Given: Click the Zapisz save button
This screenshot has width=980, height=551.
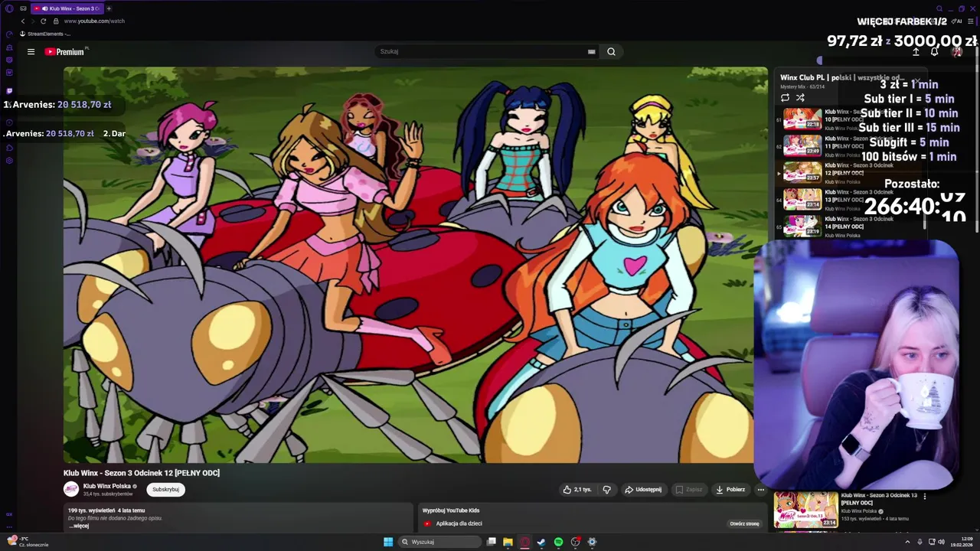Looking at the screenshot, I should point(688,490).
